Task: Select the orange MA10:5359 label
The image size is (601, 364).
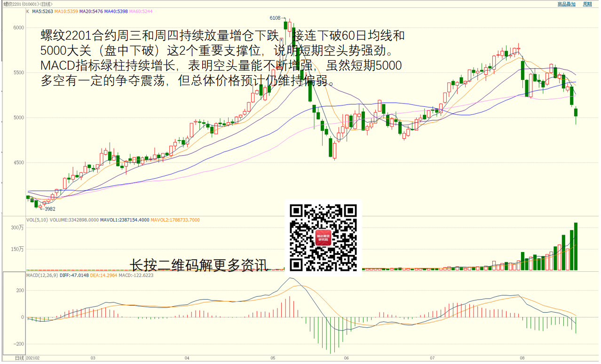Action: (x=66, y=11)
